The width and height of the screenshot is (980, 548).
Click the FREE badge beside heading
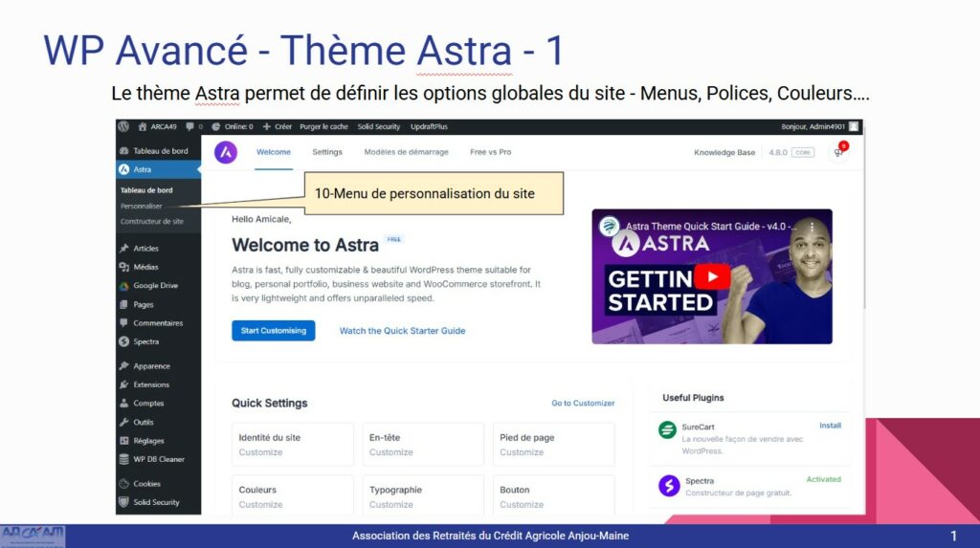tap(393, 239)
